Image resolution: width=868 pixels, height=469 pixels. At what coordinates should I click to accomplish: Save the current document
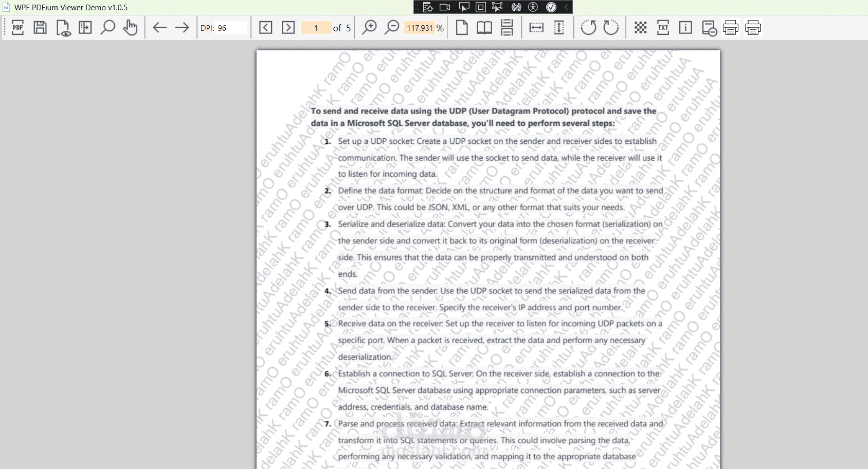click(40, 28)
